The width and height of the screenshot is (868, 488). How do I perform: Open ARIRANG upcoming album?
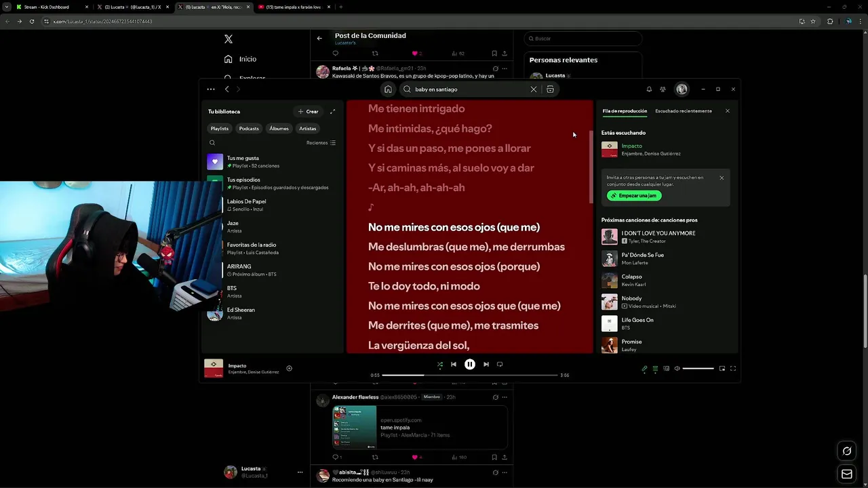(x=273, y=270)
